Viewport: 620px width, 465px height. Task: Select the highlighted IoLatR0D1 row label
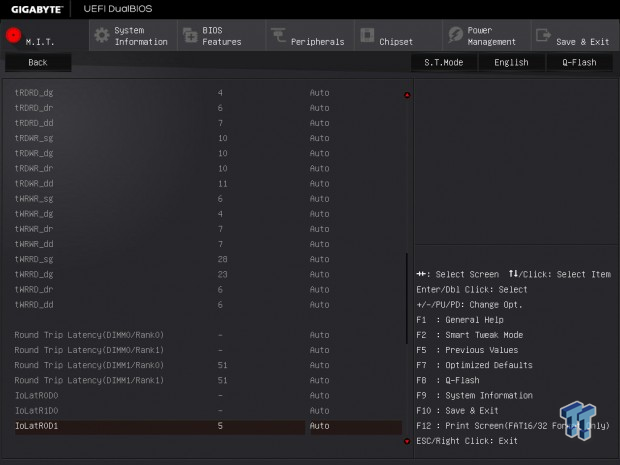click(36, 426)
